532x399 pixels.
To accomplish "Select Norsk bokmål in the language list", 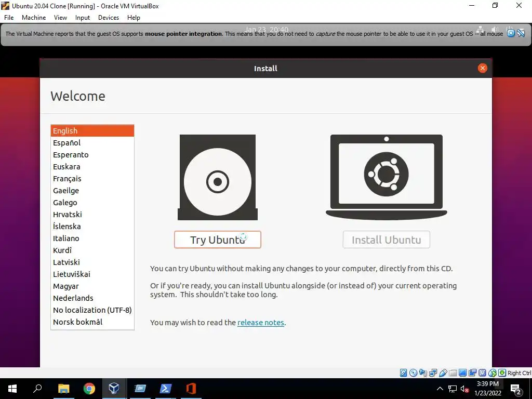I will click(x=92, y=322).
